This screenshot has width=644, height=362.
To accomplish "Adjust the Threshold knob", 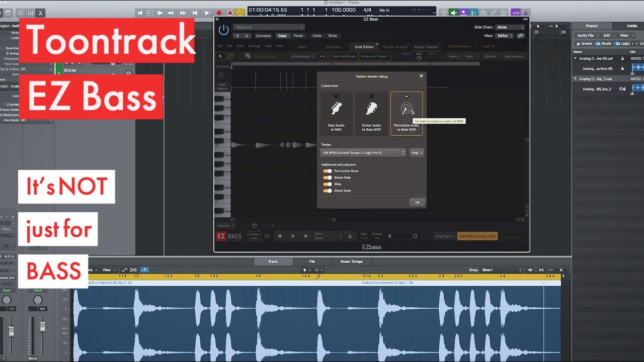I will point(221,76).
